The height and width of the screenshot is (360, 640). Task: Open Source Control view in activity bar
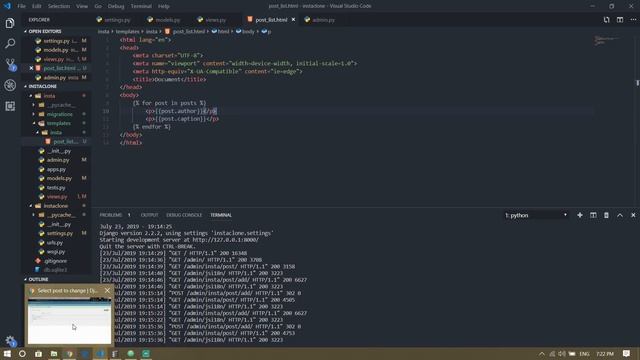(10, 64)
